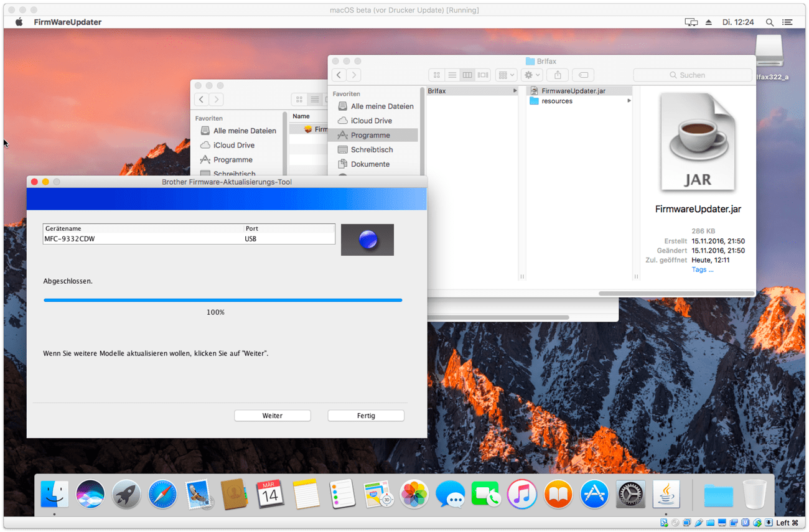The width and height of the screenshot is (809, 532).
Task: Open iTunes from the Dock
Action: pyautogui.click(x=522, y=495)
